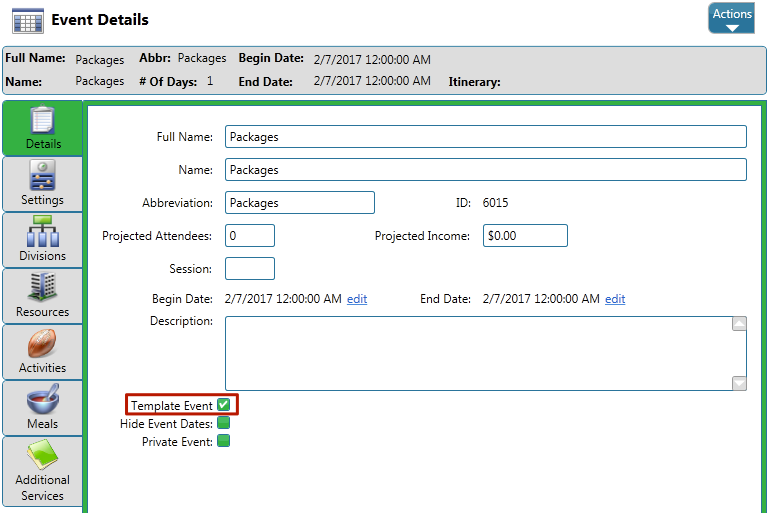This screenshot has width=771, height=513.
Task: Uncheck the Template Event checkbox
Action: click(x=224, y=405)
